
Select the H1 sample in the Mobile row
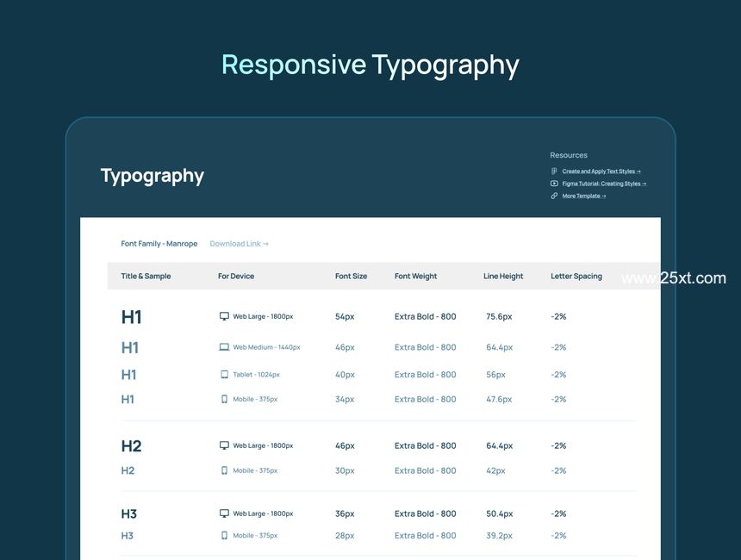tap(128, 400)
